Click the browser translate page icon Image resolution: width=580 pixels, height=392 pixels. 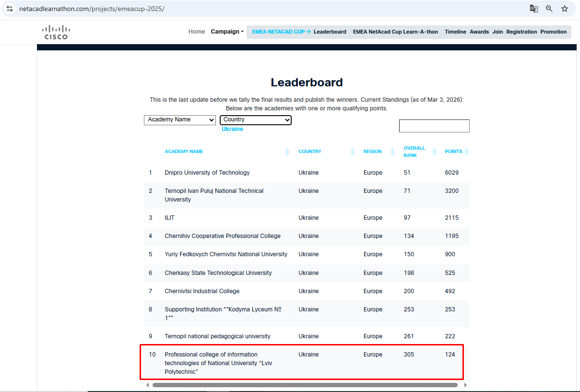533,9
